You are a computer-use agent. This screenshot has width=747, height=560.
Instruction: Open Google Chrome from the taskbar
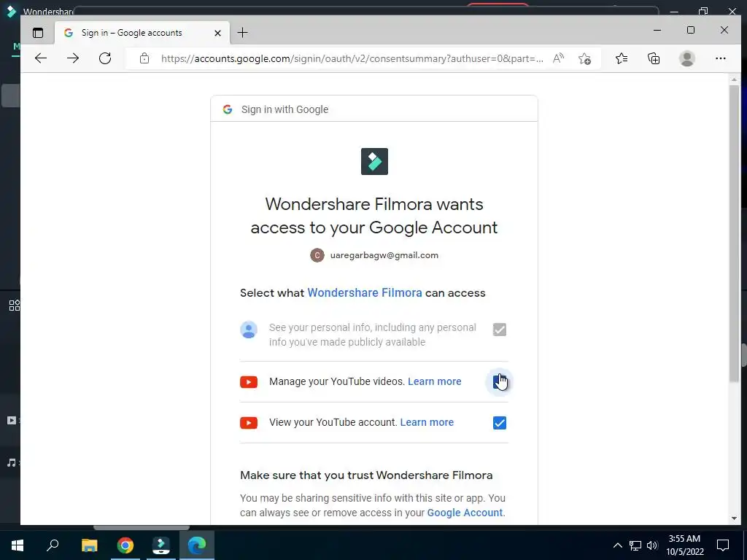pyautogui.click(x=125, y=545)
